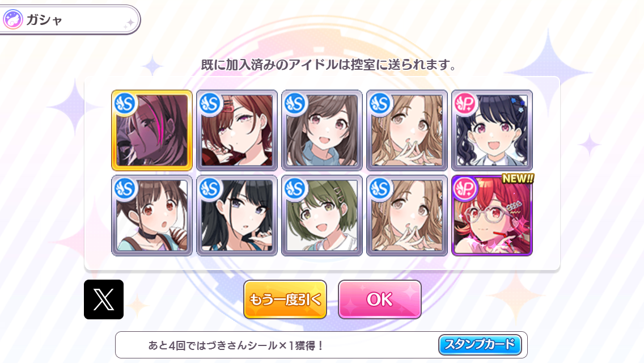Open the スタンプカード stamp card
This screenshot has width=644, height=363.
pos(480,344)
